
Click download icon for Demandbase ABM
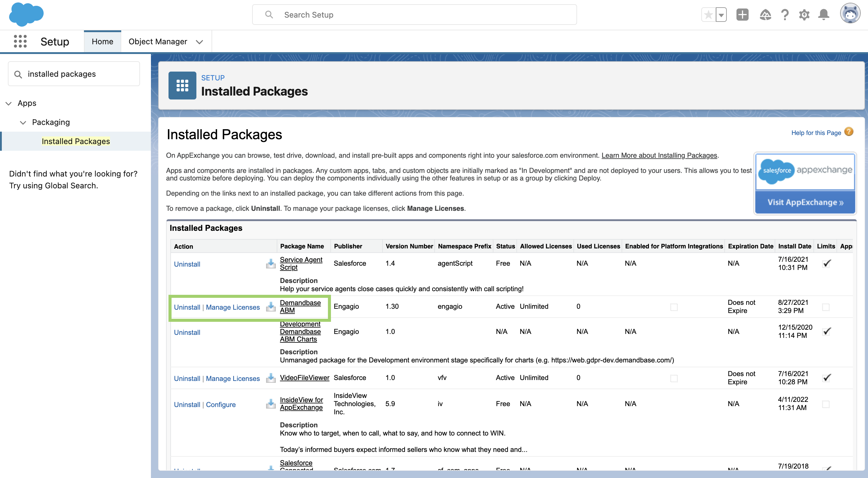[271, 307]
